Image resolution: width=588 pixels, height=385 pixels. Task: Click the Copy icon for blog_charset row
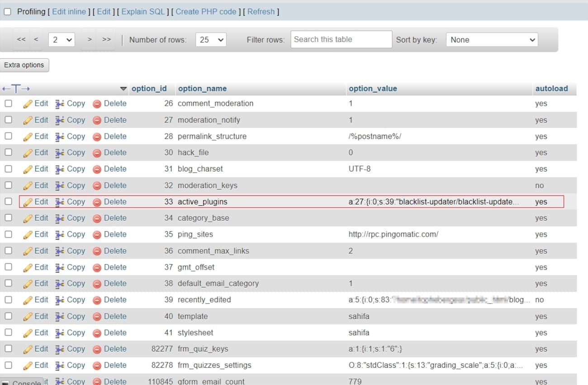coord(60,169)
